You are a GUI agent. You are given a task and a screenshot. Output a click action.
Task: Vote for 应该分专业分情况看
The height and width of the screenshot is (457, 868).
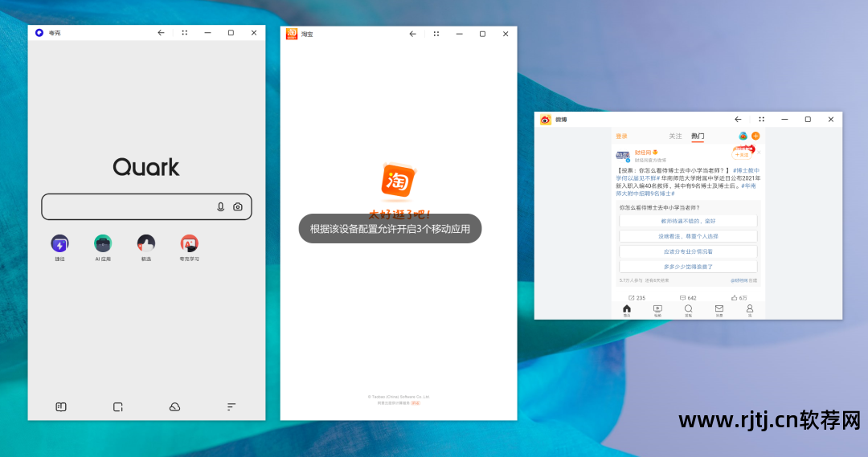688,251
